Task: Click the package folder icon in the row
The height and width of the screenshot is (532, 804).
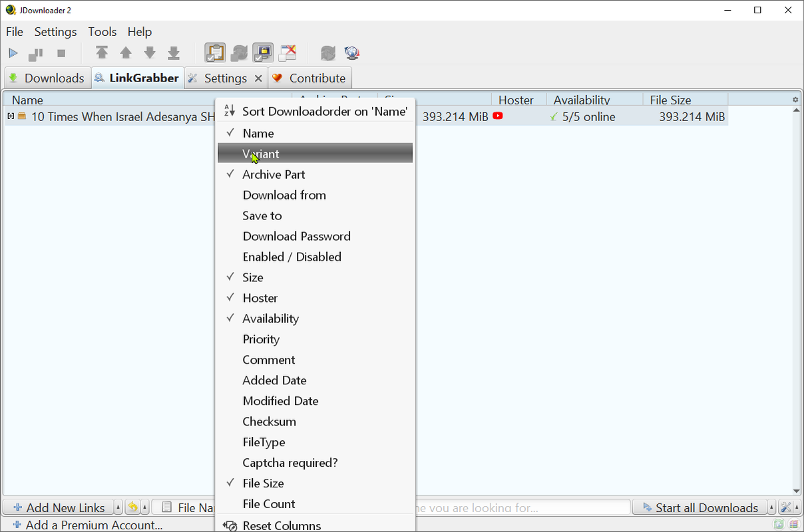Action: (22, 116)
